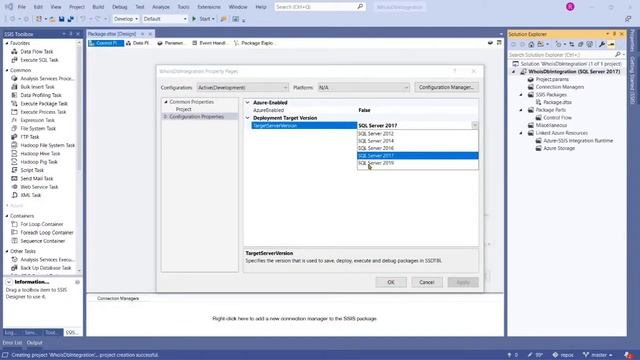Screen dimensions: 640x360
Task: Select SQL Server 2012 option
Action: click(418, 133)
